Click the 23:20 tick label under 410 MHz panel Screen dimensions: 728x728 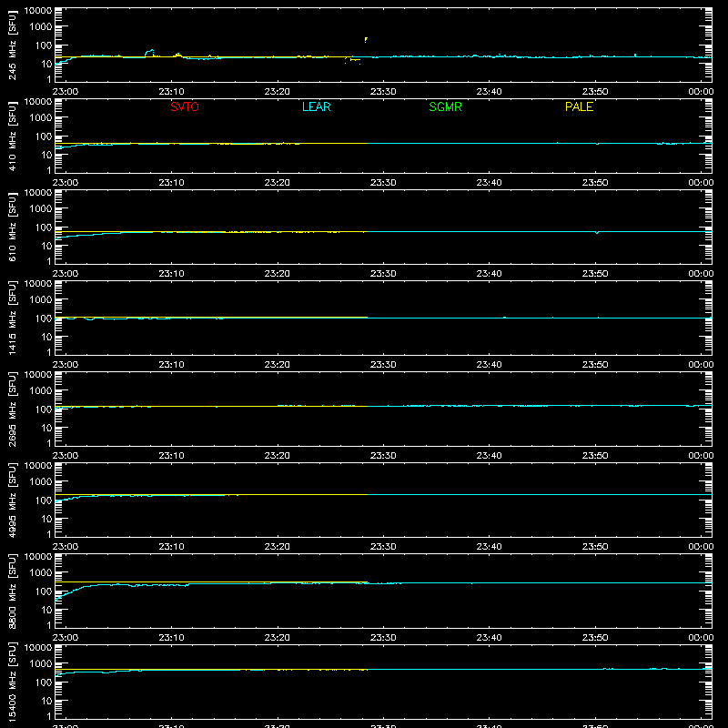tap(278, 183)
